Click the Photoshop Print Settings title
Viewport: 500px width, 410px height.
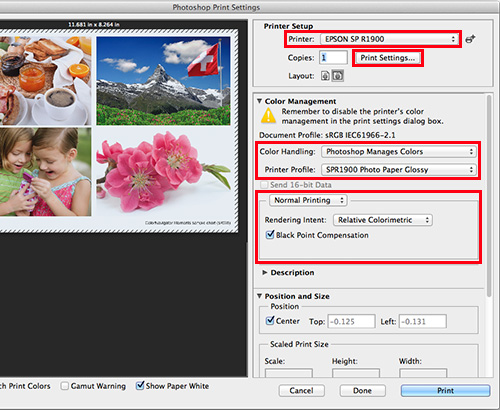[216, 7]
